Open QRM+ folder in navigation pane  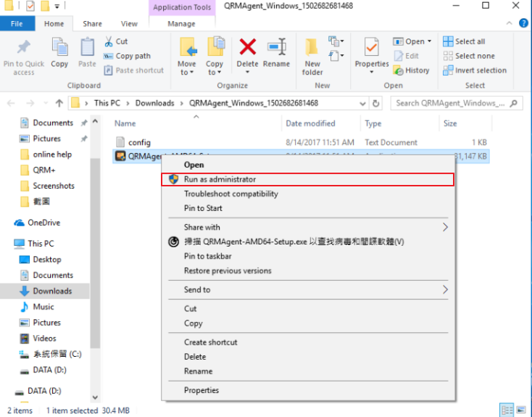click(x=38, y=170)
